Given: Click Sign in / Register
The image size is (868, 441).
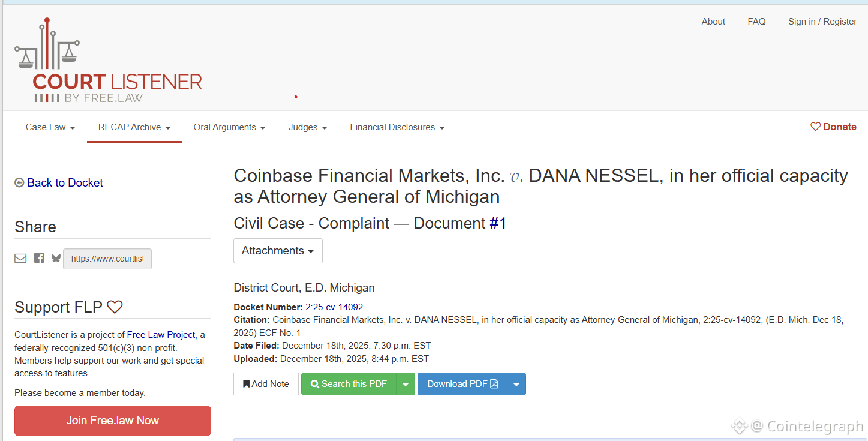Looking at the screenshot, I should pyautogui.click(x=822, y=22).
